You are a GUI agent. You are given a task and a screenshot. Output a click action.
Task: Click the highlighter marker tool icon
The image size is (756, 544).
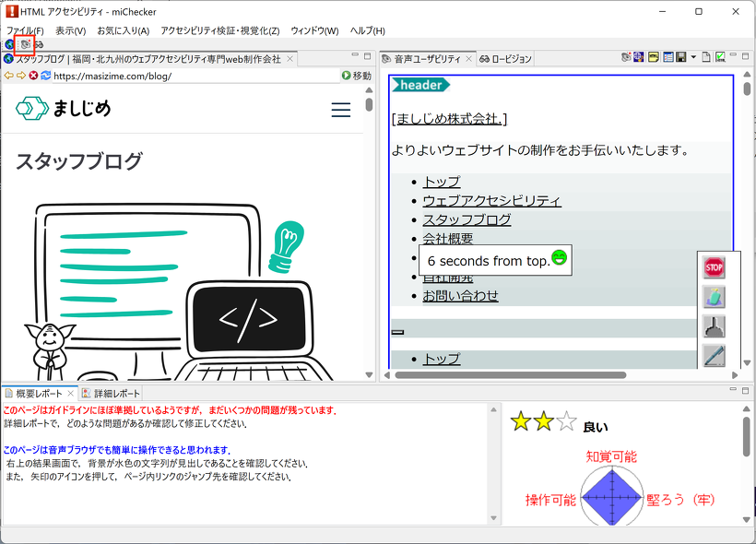tap(715, 297)
